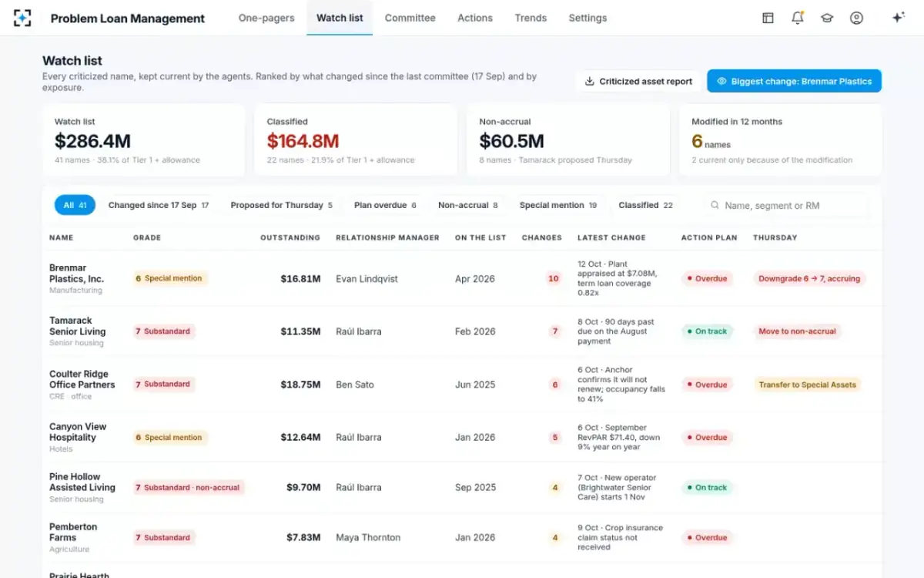This screenshot has width=924, height=578.
Task: Click Brenmar's Special mention grade badge
Action: (x=169, y=278)
